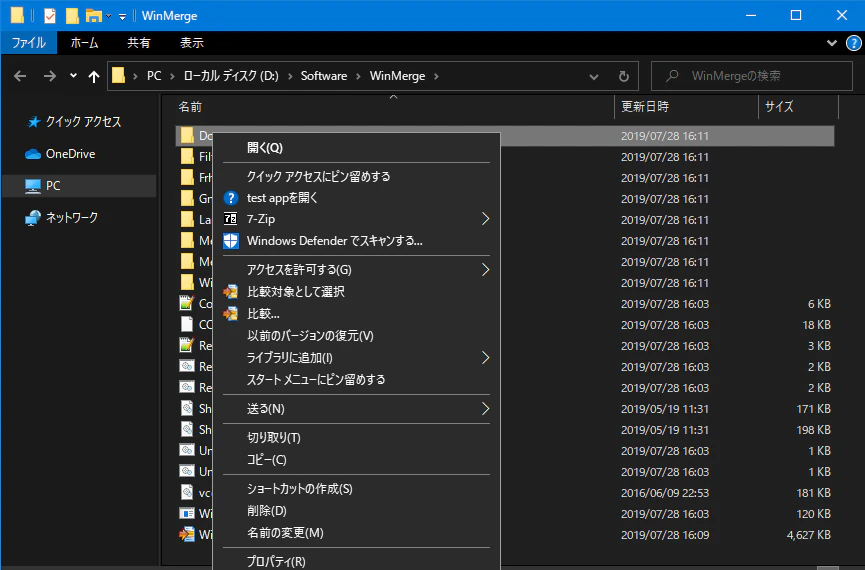This screenshot has width=865, height=570.
Task: Expand the 送る submenu arrow
Action: click(x=485, y=409)
